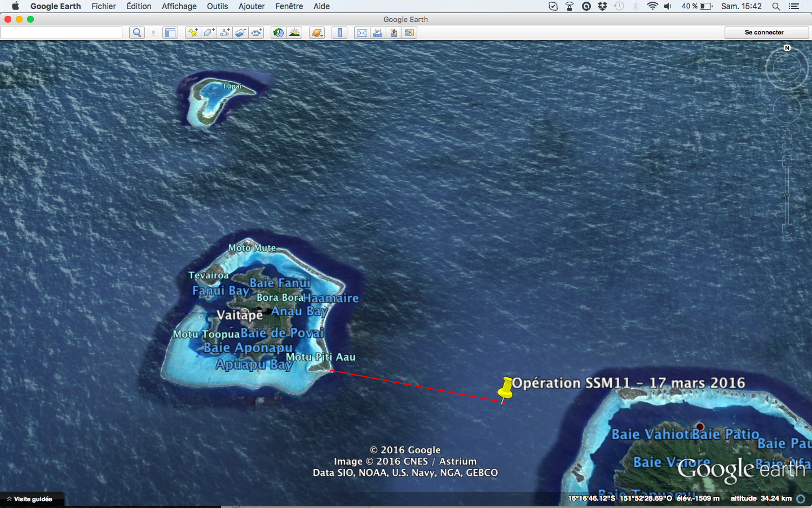The height and width of the screenshot is (508, 812).
Task: Add an image overlay from toolbar
Action: tap(241, 33)
